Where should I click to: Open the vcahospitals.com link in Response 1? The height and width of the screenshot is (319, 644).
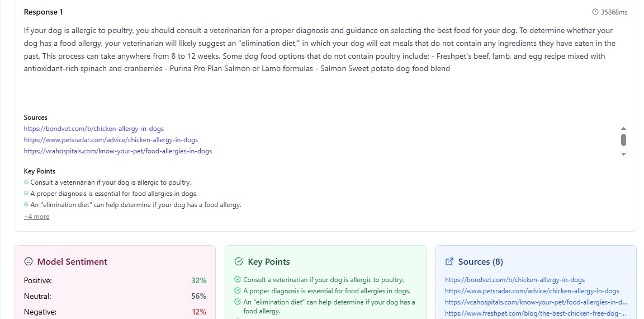(118, 151)
